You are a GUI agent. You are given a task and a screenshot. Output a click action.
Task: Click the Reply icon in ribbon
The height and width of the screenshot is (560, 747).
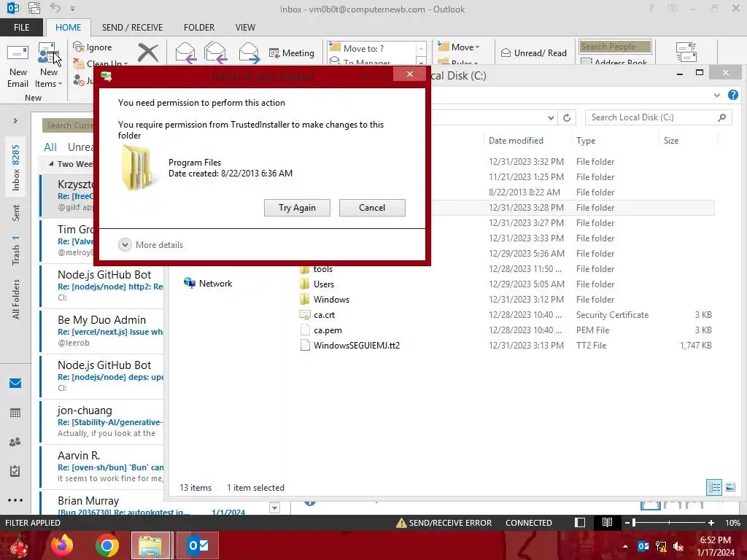click(x=185, y=52)
